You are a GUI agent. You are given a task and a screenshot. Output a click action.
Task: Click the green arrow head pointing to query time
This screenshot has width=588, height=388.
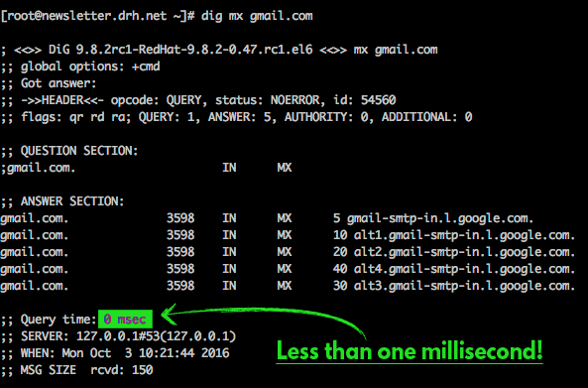point(169,315)
